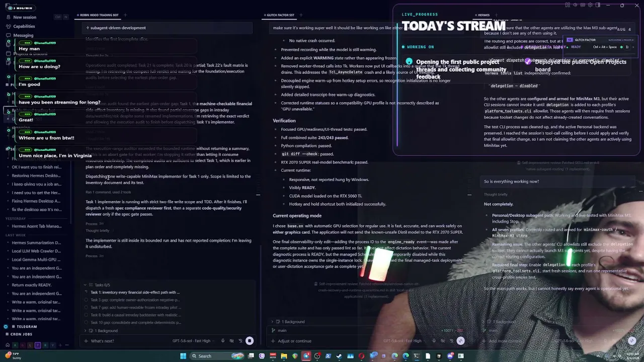This screenshot has width=644, height=362.
Task: Add attachment with plus in Adjust or continue box
Action: [273, 341]
